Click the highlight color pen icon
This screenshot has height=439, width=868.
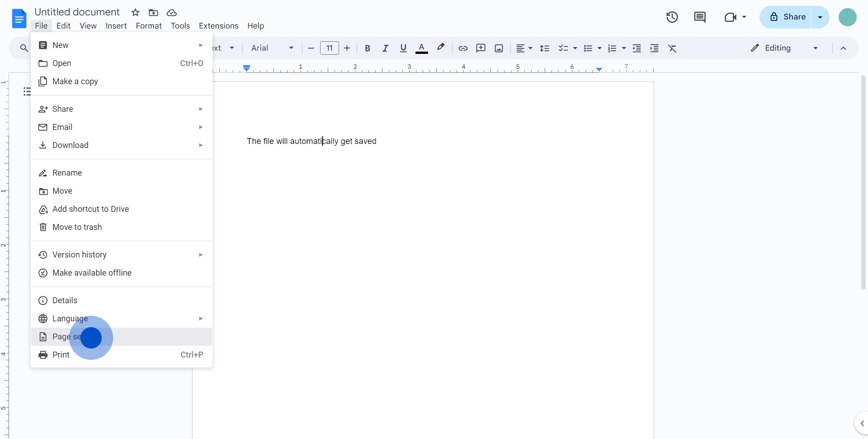(440, 48)
